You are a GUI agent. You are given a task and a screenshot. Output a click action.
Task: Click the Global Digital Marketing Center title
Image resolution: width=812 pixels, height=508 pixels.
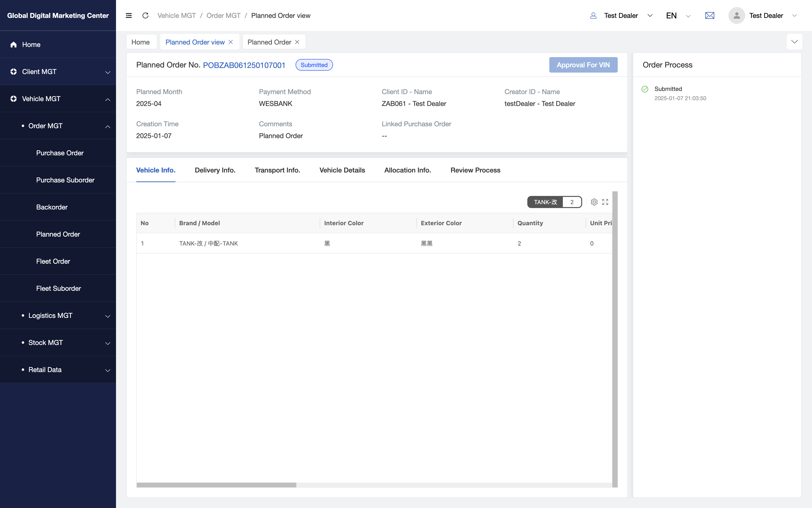(x=58, y=15)
